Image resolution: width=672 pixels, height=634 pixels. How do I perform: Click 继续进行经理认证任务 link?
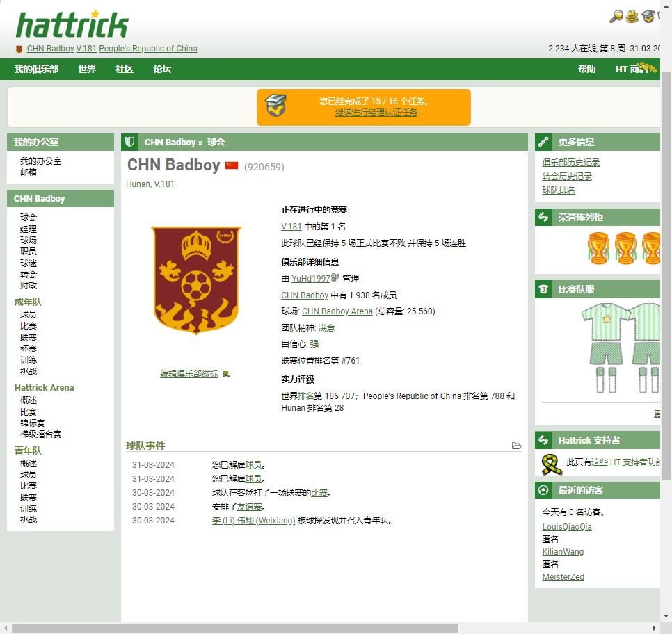(x=376, y=112)
